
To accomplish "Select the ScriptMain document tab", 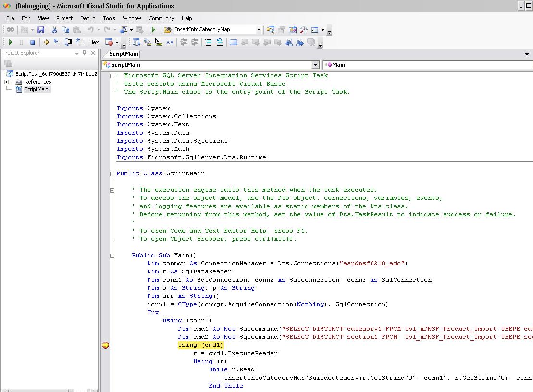I will click(x=124, y=54).
